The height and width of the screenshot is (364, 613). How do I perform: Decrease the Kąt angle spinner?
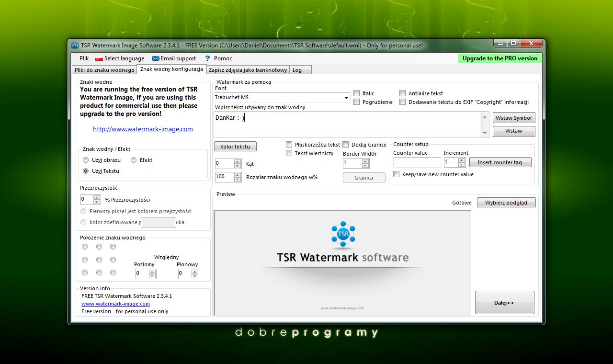tap(238, 166)
